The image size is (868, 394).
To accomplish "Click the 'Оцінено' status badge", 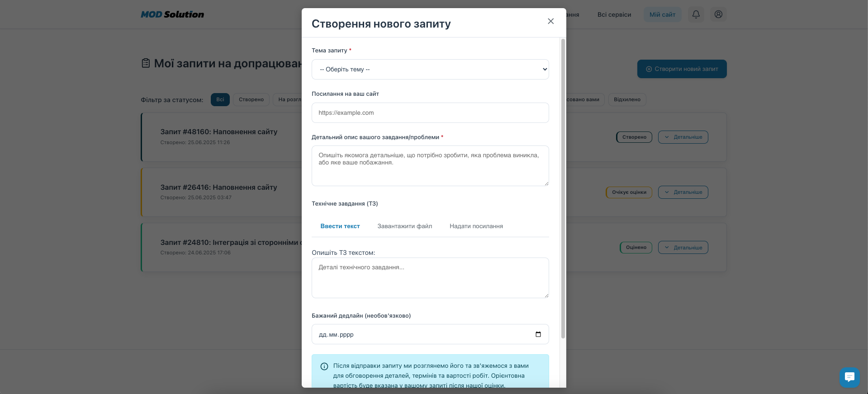I will [636, 247].
